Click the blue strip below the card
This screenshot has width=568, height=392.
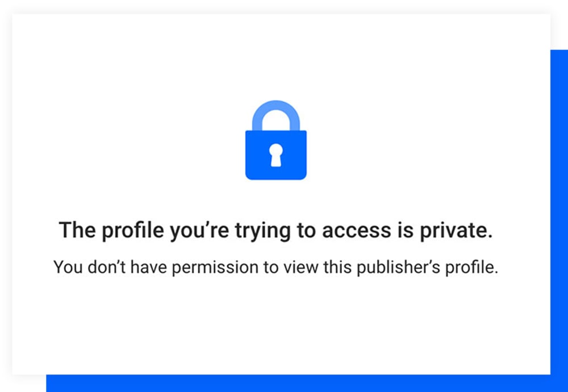point(295,383)
